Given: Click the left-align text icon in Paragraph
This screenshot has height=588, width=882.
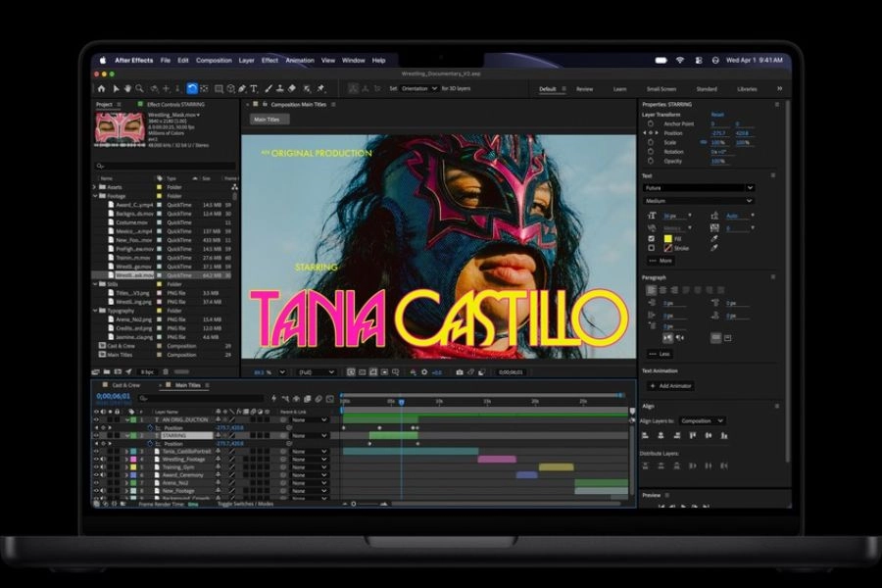Looking at the screenshot, I should point(652,290).
